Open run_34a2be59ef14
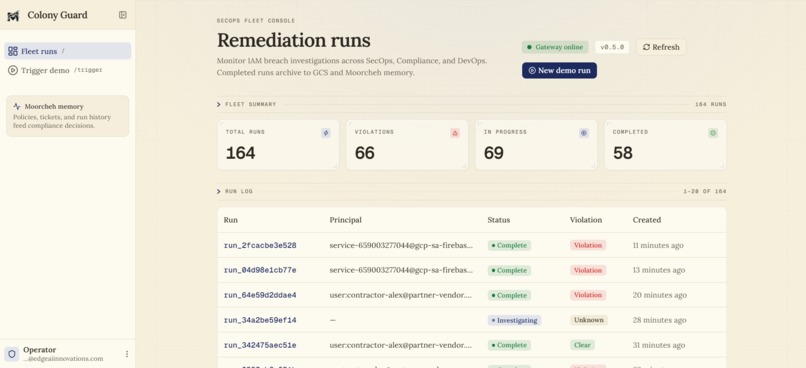This screenshot has height=368, width=806. [260, 320]
